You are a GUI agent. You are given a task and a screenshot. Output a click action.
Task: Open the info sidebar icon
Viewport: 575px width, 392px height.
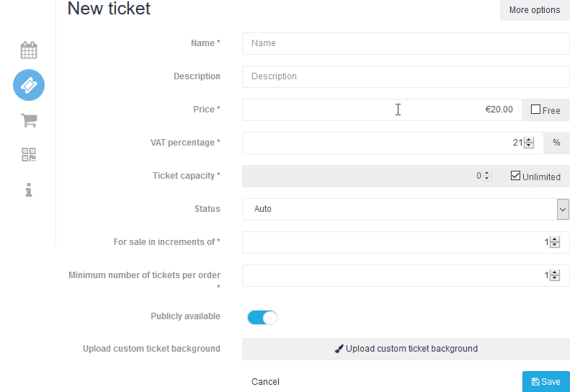pos(29,190)
